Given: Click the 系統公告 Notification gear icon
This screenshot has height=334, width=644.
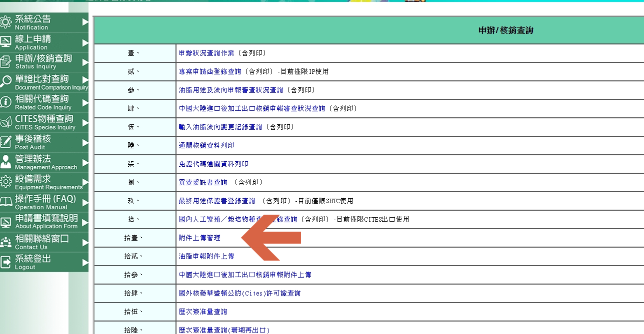Looking at the screenshot, I should 6,22.
